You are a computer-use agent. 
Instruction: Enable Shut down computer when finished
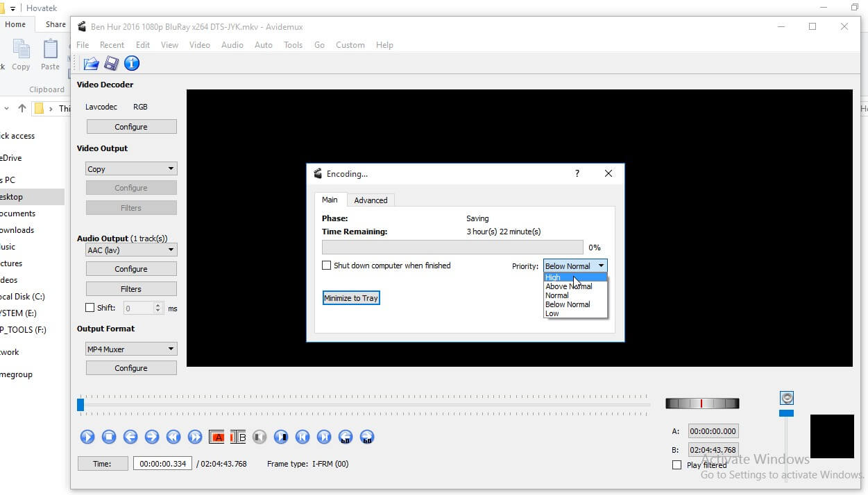[x=327, y=266]
